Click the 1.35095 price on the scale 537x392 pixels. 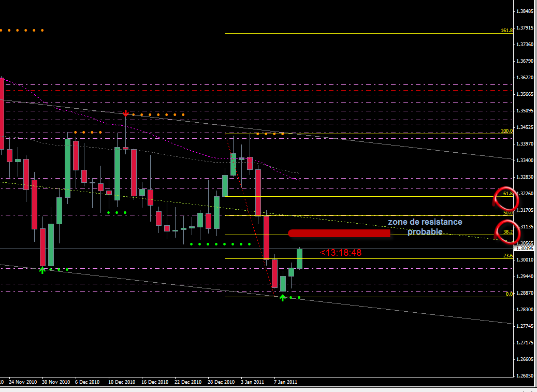525,111
